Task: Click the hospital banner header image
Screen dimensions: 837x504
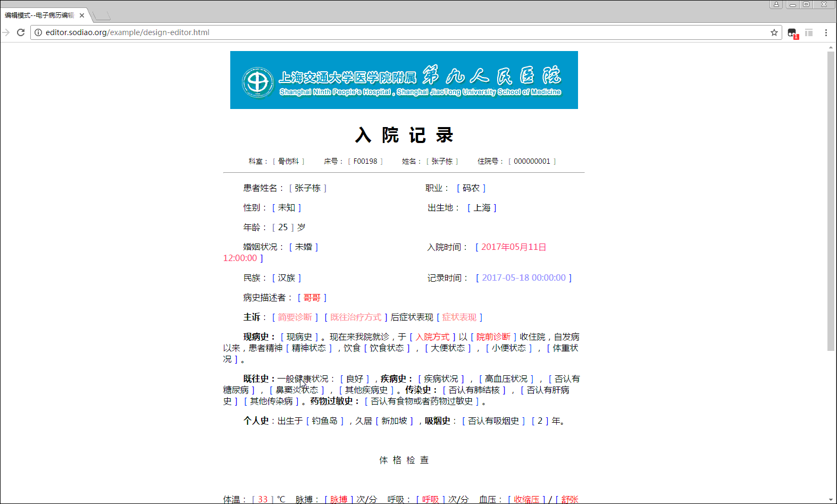Action: click(x=404, y=80)
